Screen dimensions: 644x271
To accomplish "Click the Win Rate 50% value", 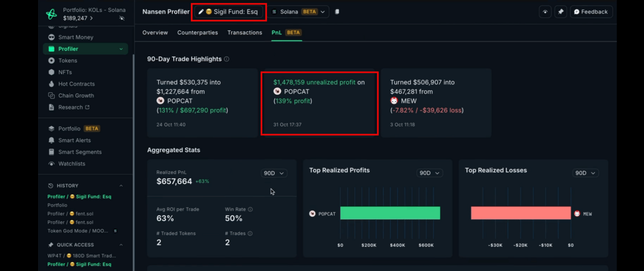I will (x=234, y=219).
